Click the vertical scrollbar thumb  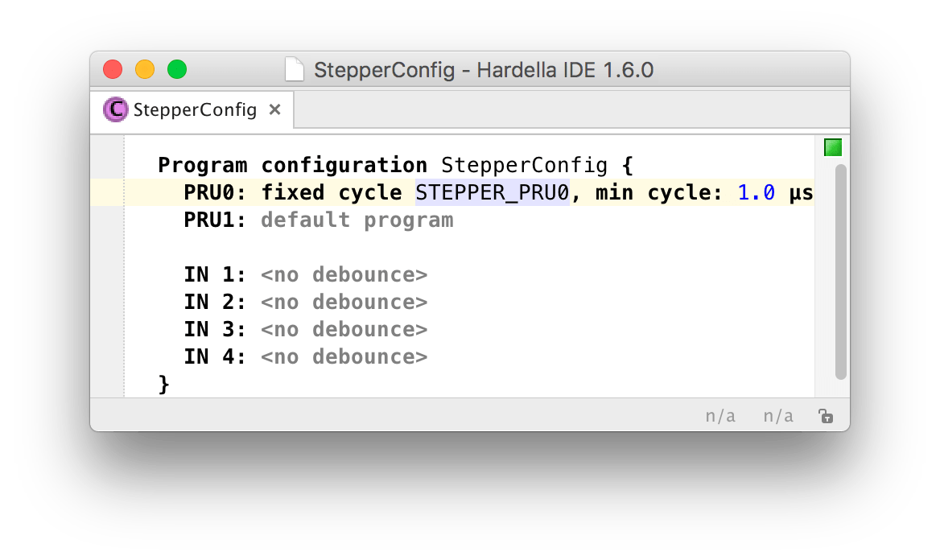coord(840,272)
